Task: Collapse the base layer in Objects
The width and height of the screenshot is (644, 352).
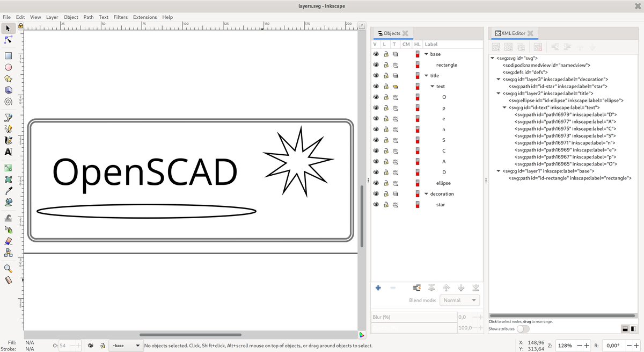Action: coord(426,54)
